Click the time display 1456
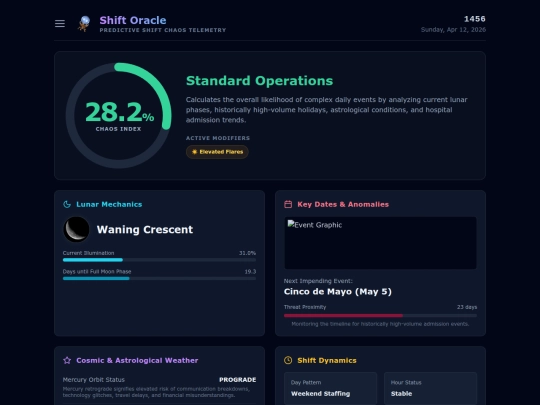The image size is (540, 405). 475,19
